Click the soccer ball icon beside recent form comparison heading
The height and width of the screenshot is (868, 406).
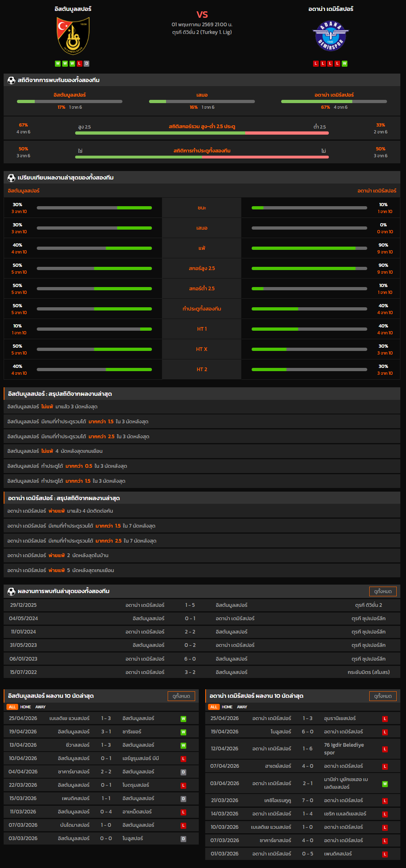coord(11,177)
